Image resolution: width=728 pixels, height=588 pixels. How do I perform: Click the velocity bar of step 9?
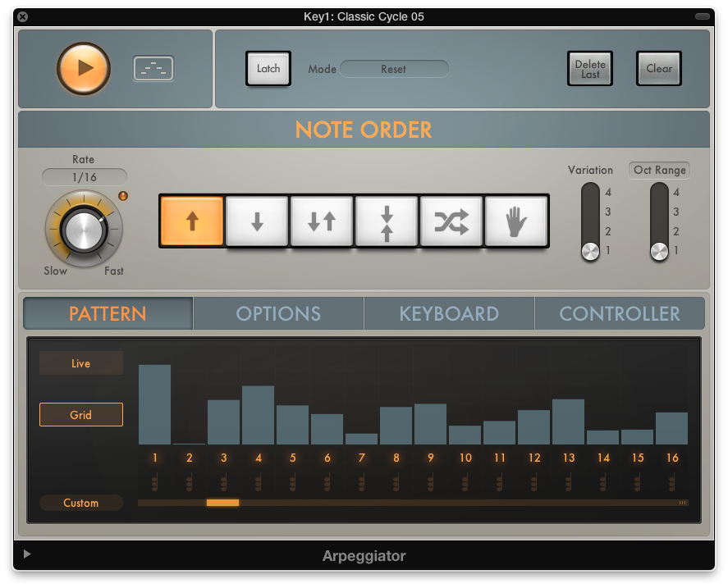coord(430,424)
